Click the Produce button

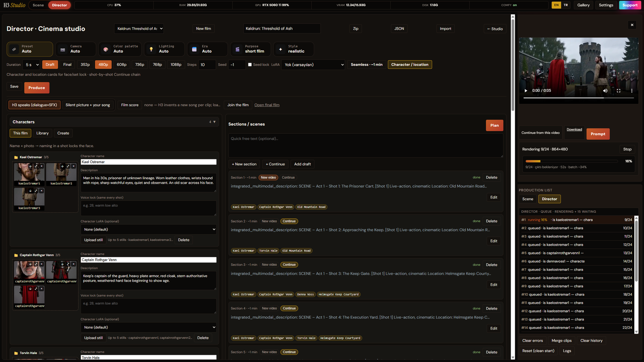[37, 88]
